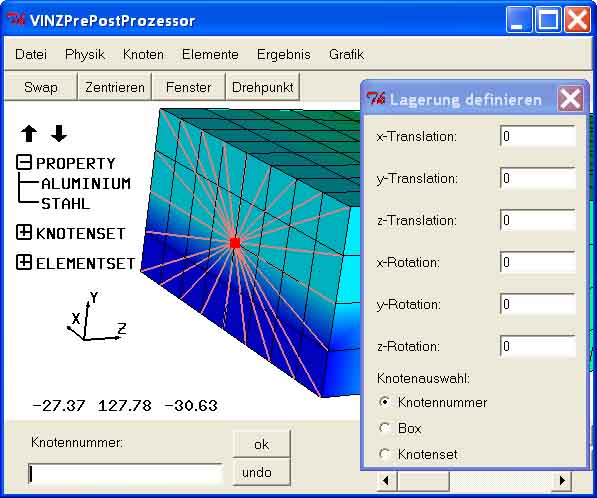The width and height of the screenshot is (597, 498).
Task: Click the red selected node marker
Action: [x=235, y=243]
